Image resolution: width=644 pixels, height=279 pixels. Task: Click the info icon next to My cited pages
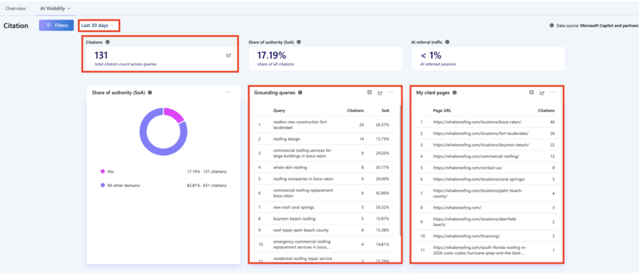tap(454, 93)
